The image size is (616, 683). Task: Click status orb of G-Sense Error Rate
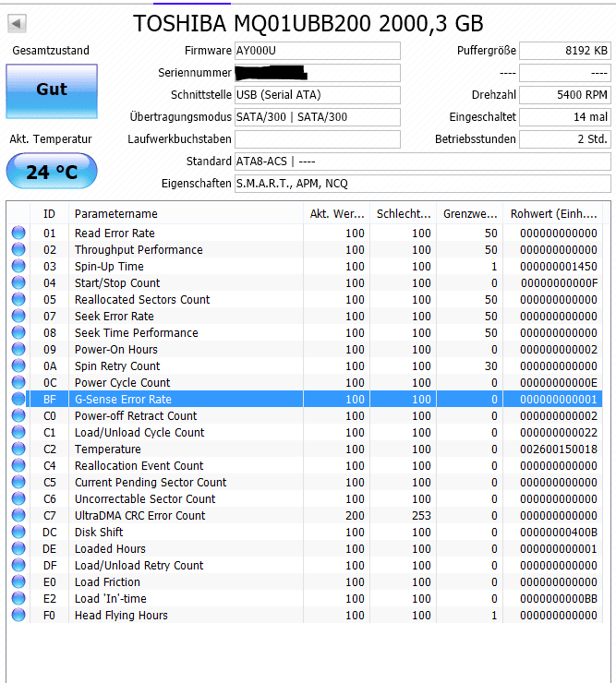(x=18, y=399)
